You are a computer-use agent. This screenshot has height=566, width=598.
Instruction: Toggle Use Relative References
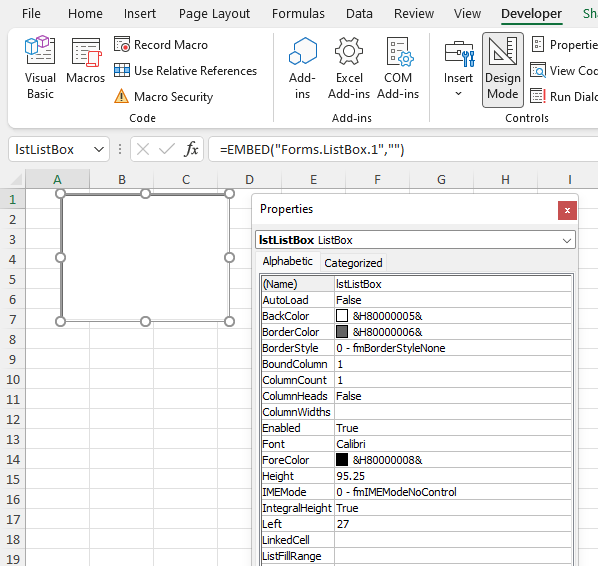point(185,71)
